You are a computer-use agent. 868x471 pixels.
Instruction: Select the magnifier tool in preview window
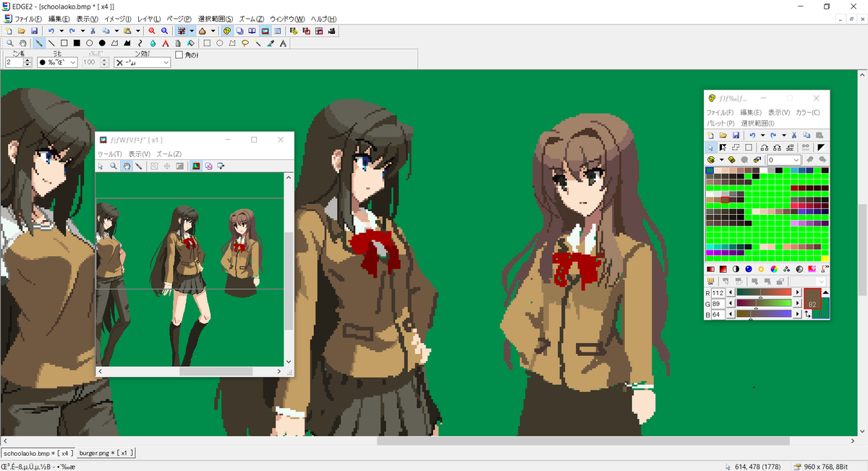tap(114, 166)
